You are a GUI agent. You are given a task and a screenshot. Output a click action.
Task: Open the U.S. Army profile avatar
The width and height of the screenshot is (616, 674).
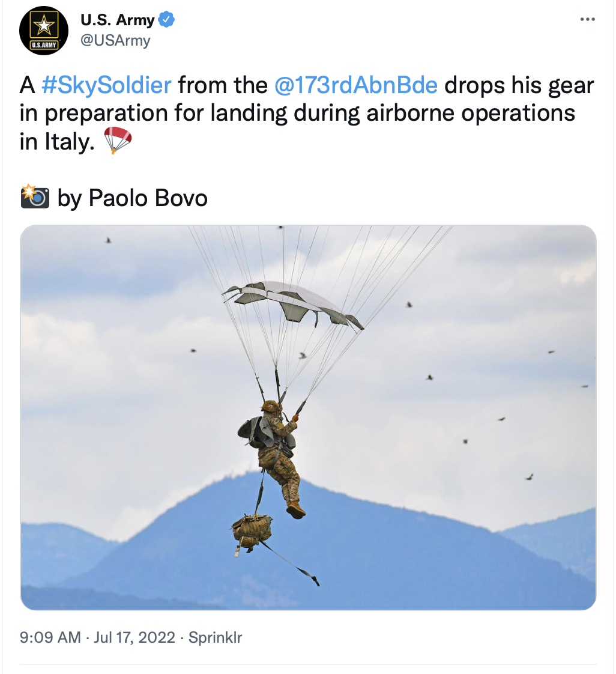point(44,31)
